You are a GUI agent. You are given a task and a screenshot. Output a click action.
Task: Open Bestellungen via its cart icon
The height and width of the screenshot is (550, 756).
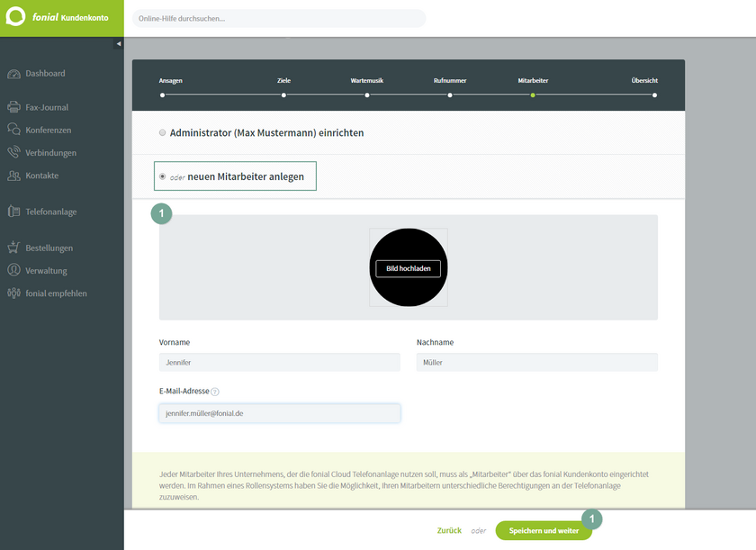13,248
